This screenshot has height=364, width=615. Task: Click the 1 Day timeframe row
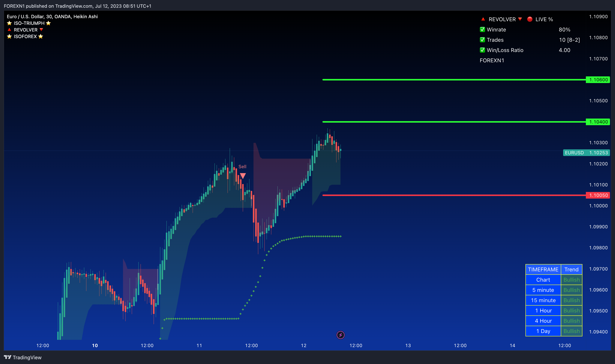553,331
